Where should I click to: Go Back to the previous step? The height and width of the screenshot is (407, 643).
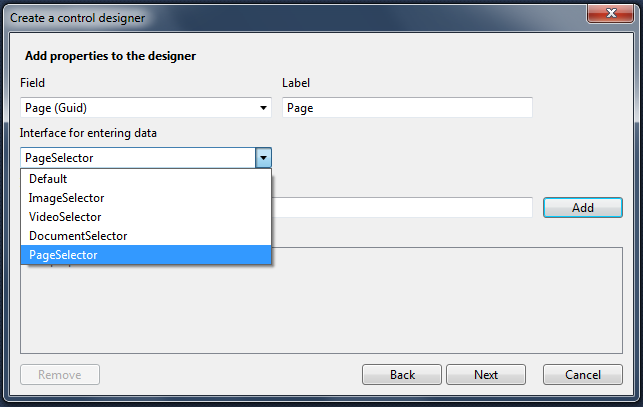402,375
